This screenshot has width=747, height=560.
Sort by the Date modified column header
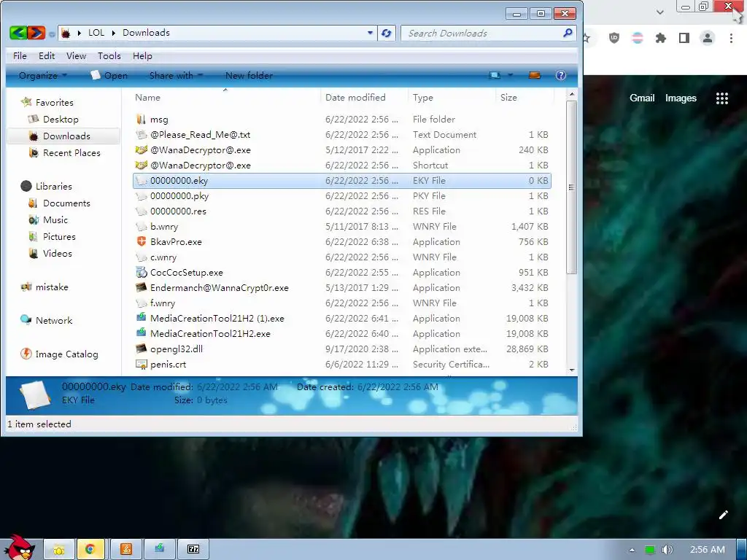click(x=364, y=97)
